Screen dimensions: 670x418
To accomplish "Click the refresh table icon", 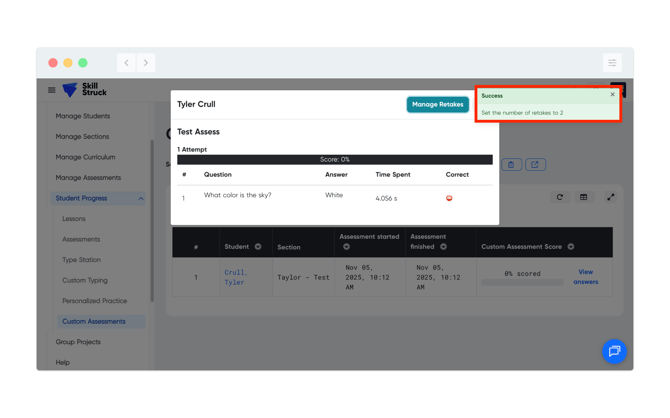I will [x=560, y=197].
